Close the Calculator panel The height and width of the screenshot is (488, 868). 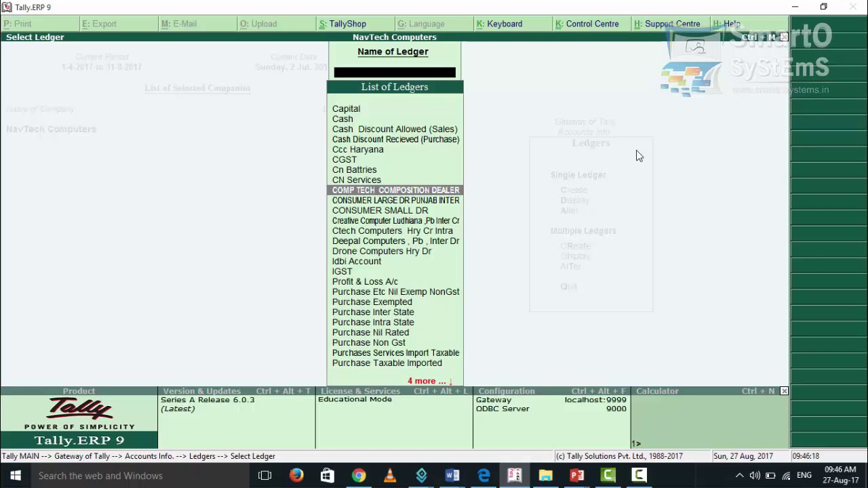point(784,391)
